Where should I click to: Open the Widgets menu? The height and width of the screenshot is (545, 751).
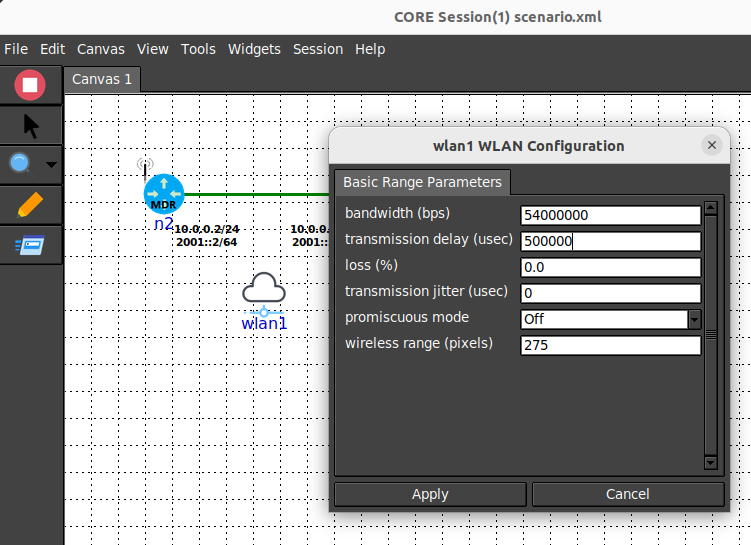(x=254, y=49)
